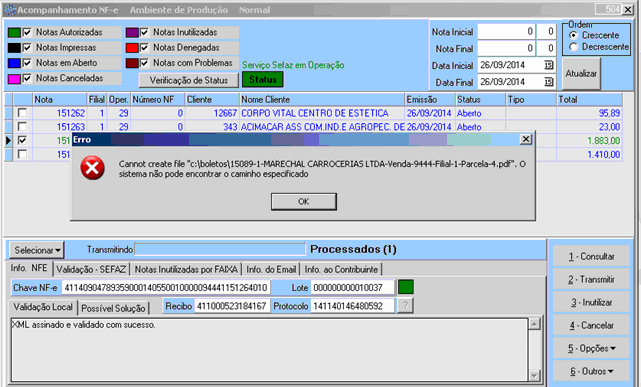Open Notas Inutilizadas por FAIXA tab
This screenshot has height=387, width=641.
pos(186,269)
